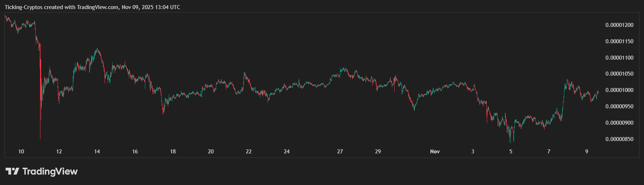
Task: Select date 14 on the time axis
Action: 97,152
